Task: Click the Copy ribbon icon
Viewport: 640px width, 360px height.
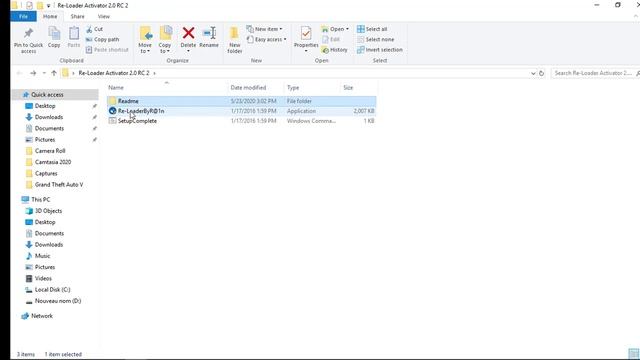Action: click(54, 37)
